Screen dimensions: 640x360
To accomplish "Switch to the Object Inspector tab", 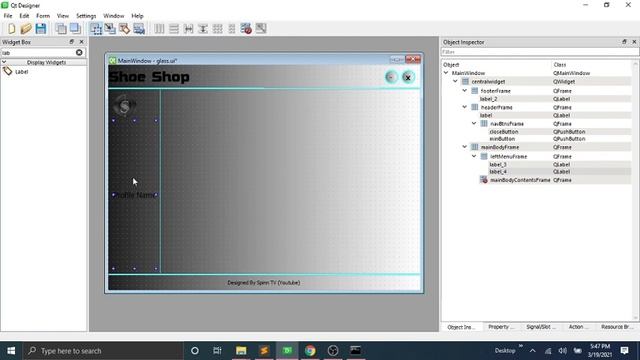I will click(x=461, y=327).
